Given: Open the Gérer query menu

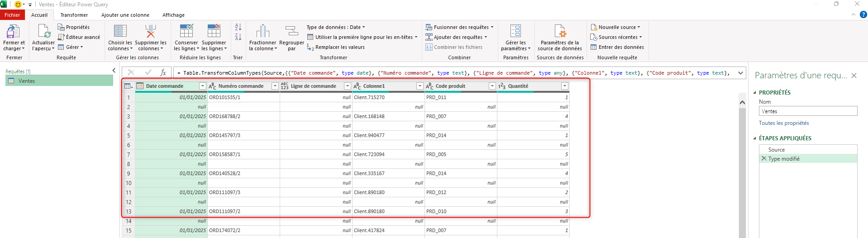Looking at the screenshot, I should click(x=70, y=47).
